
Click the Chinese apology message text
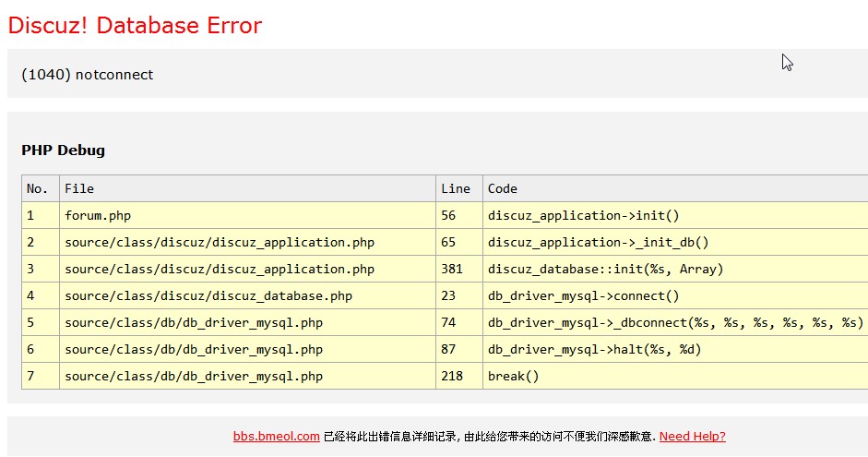point(489,437)
